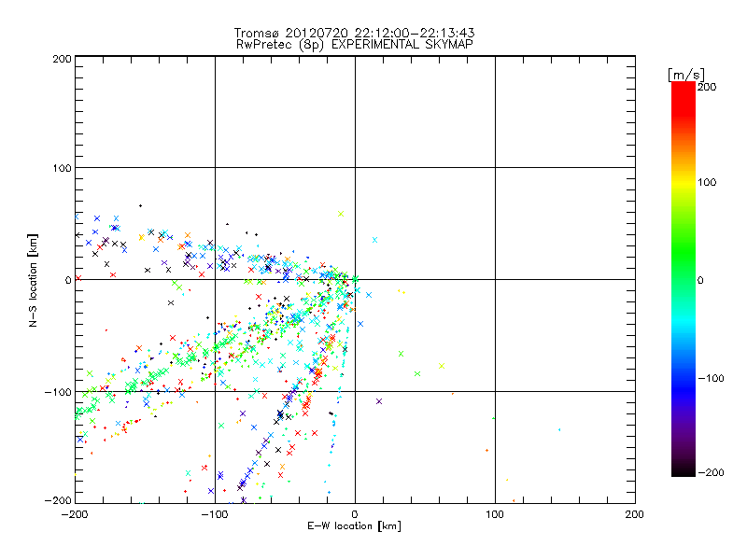
Task: Click the x-axis tick label '-200'
Action: tap(75, 514)
